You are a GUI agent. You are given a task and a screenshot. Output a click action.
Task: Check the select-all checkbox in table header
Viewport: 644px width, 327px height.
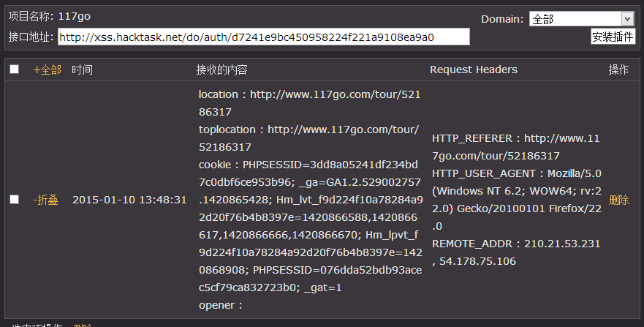pyautogui.click(x=15, y=69)
